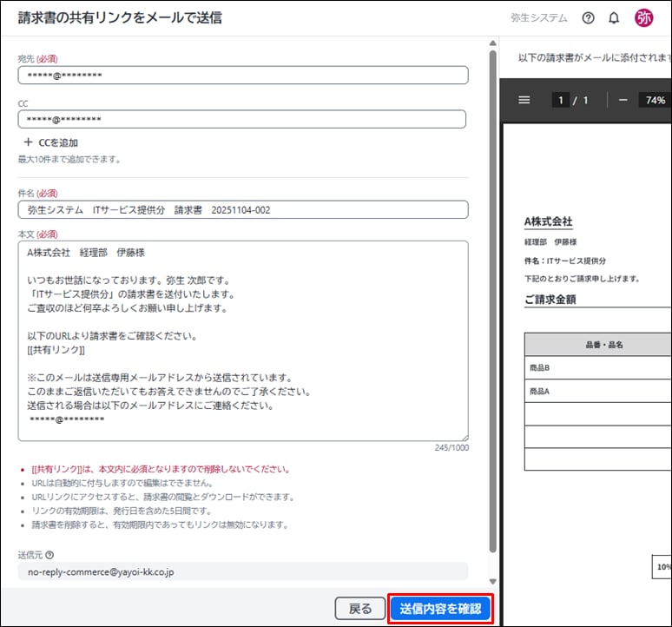
Task: Focus the 件名 subject field
Action: click(243, 209)
